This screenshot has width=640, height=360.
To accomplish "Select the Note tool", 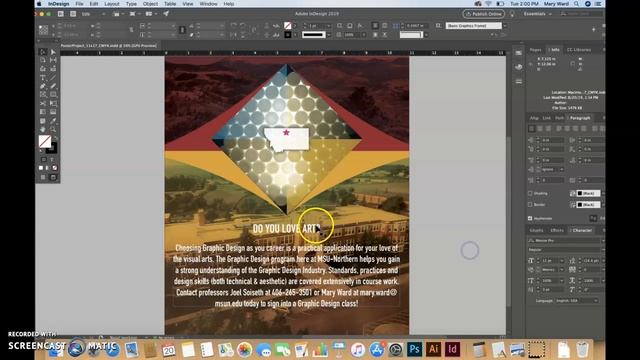I will coord(43,121).
